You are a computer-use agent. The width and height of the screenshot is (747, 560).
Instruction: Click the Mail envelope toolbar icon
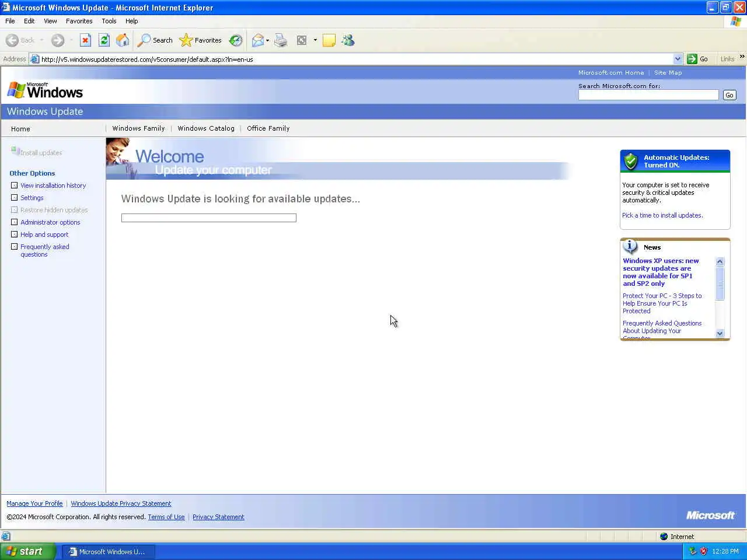point(257,40)
